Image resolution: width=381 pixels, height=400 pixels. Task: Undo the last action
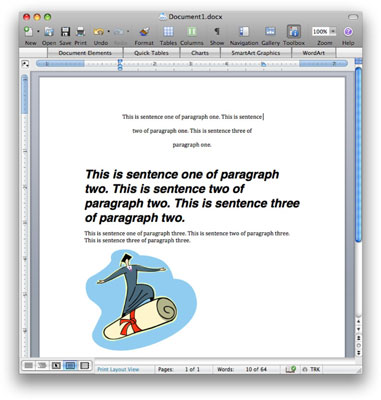click(99, 32)
